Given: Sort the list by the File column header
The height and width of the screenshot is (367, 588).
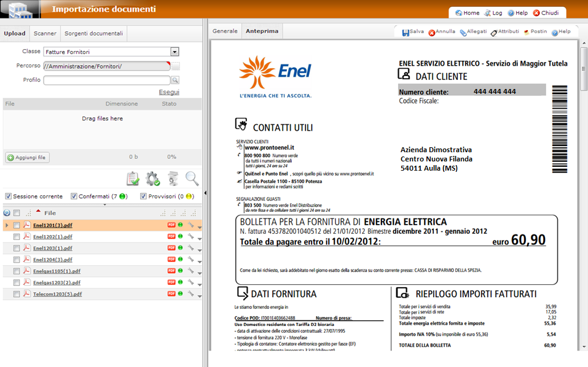Looking at the screenshot, I should 50,213.
